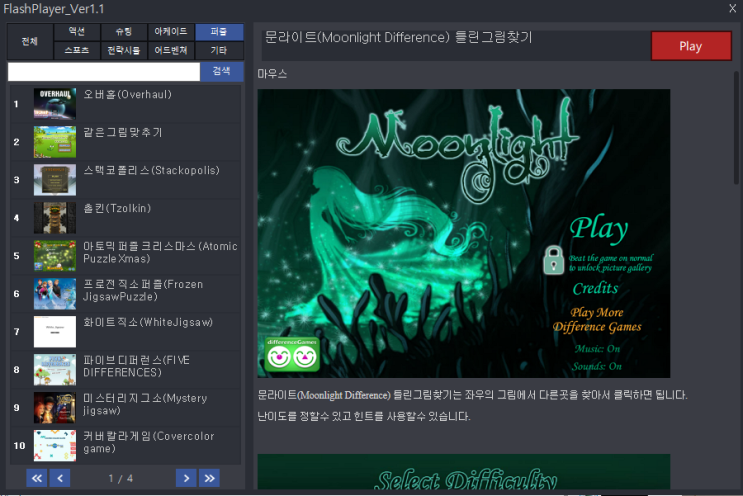Select the 스포츠 category tab
The width and height of the screenshot is (743, 496).
click(77, 50)
